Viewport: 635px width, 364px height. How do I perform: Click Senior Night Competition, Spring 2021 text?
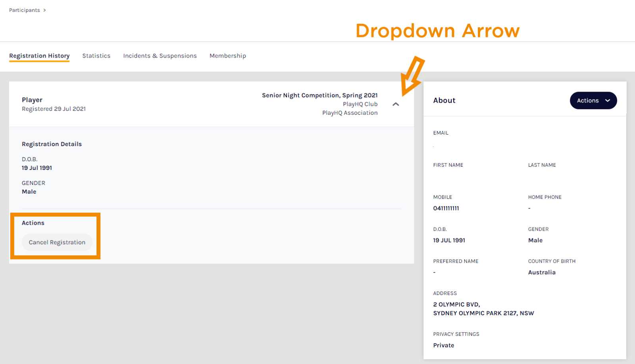[319, 95]
